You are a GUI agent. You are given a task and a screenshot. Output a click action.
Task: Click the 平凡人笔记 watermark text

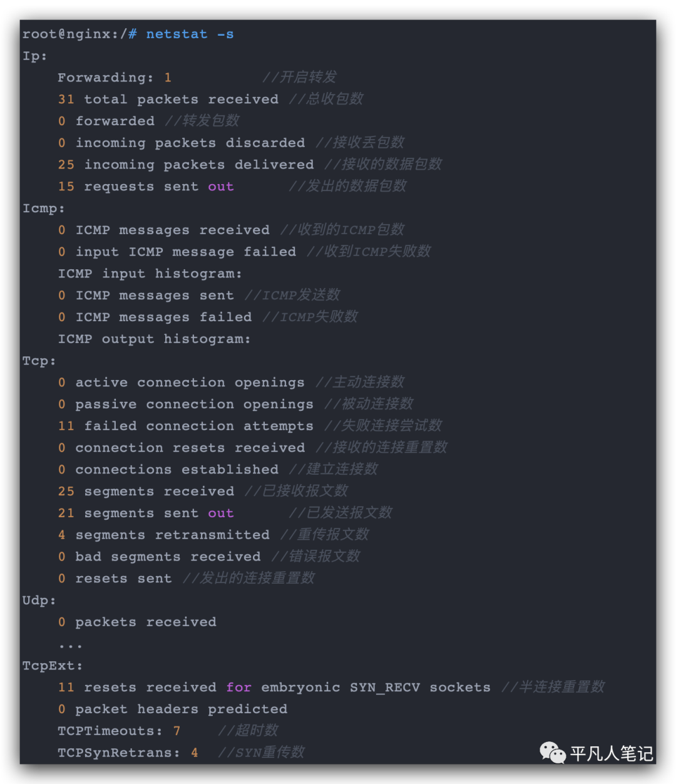[612, 753]
